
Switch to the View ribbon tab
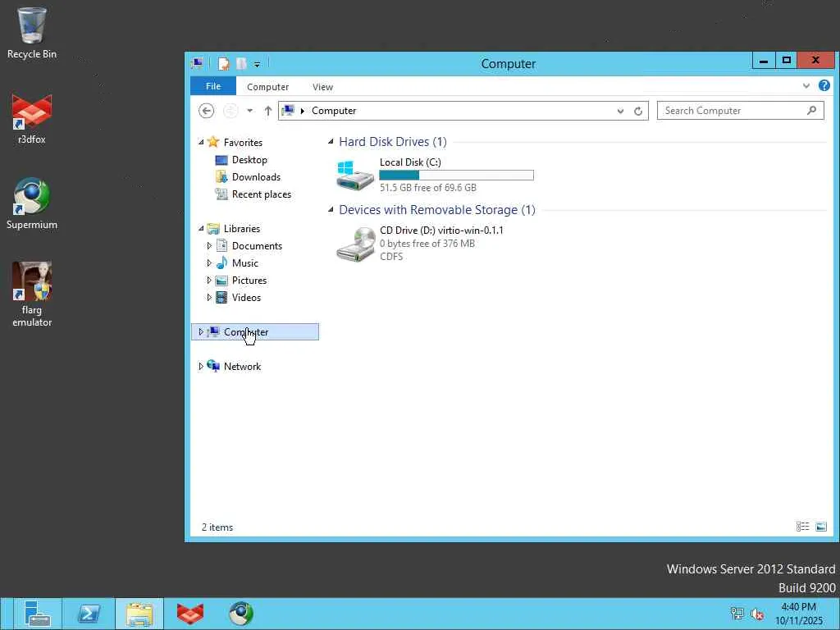[322, 87]
